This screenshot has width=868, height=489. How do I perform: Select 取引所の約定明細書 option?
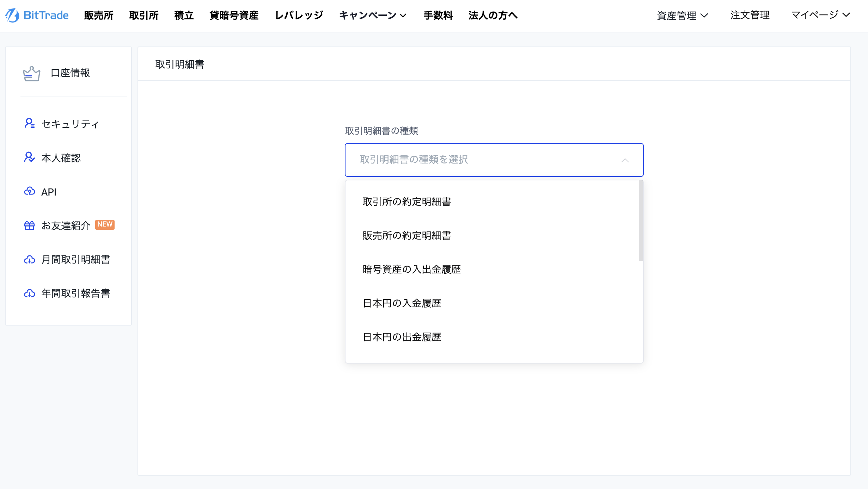[407, 202]
